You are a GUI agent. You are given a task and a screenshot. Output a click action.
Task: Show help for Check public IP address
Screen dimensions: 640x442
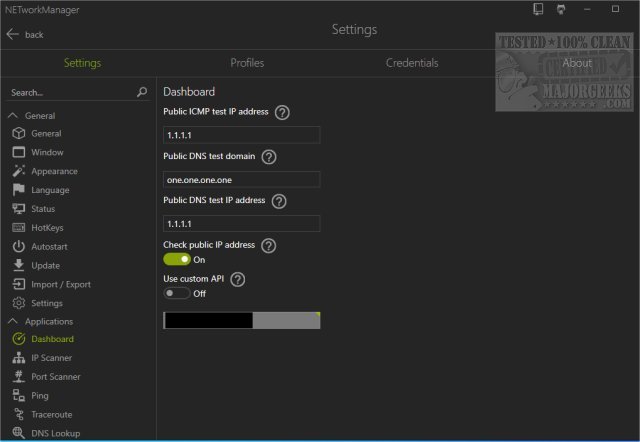click(269, 245)
